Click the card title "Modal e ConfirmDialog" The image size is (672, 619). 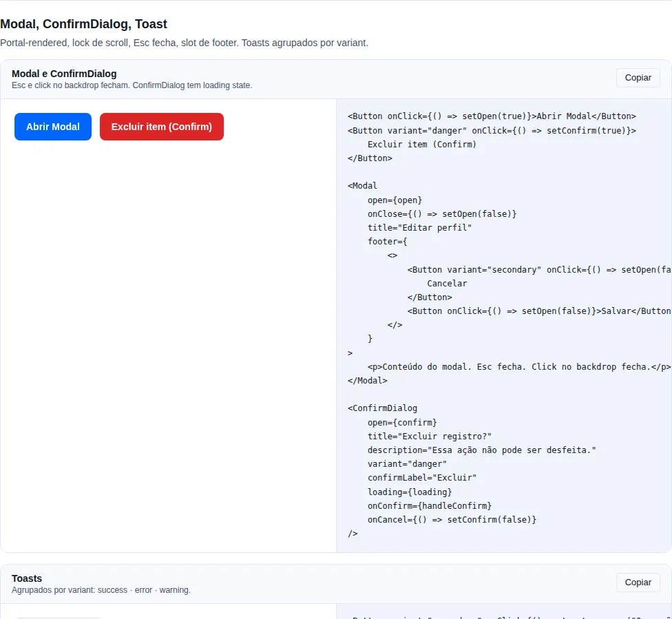[x=64, y=74]
